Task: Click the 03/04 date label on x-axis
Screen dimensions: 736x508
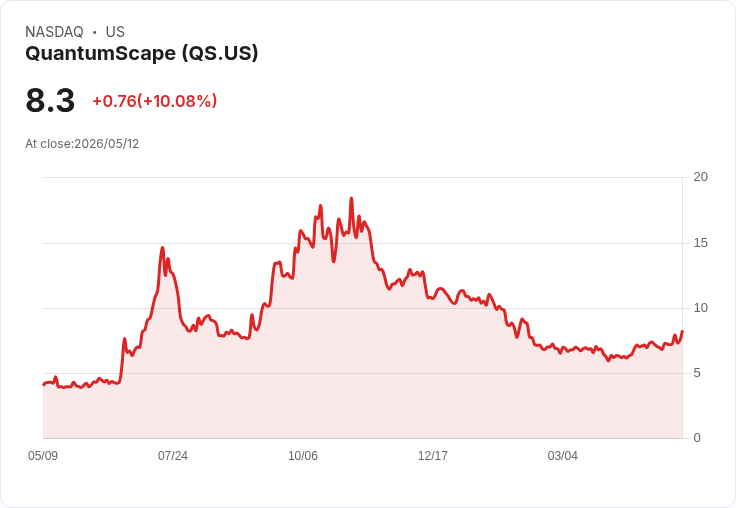Action: tap(563, 455)
